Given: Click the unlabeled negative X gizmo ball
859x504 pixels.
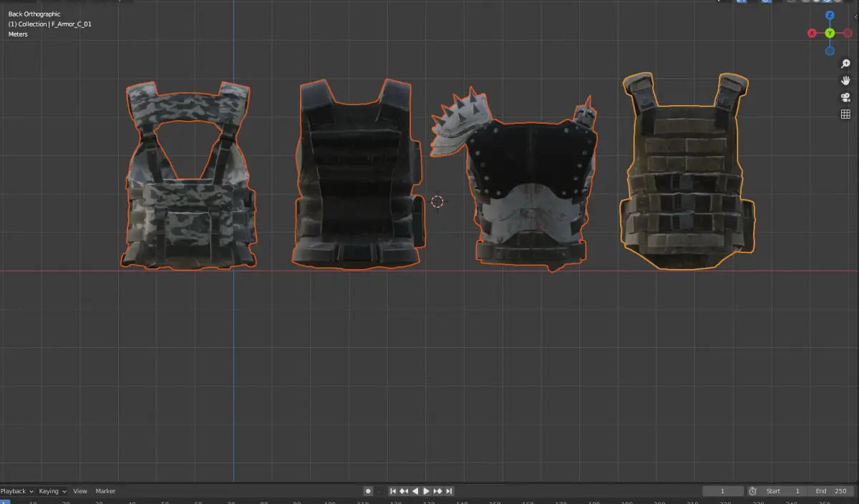Looking at the screenshot, I should [x=848, y=33].
